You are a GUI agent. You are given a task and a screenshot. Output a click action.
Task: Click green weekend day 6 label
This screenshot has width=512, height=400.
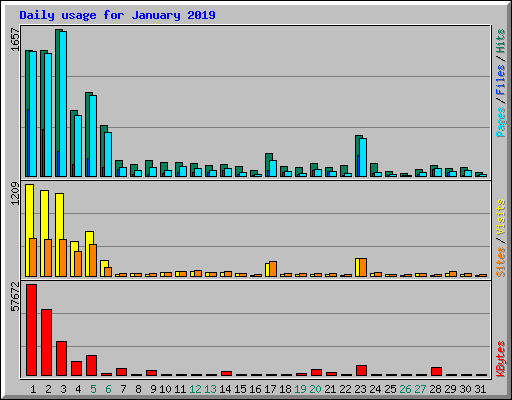click(108, 389)
